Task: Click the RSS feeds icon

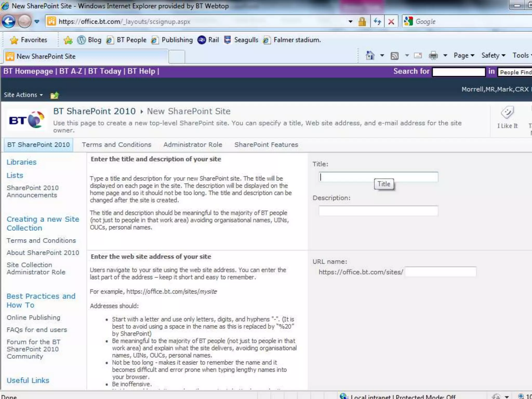Action: (395, 56)
